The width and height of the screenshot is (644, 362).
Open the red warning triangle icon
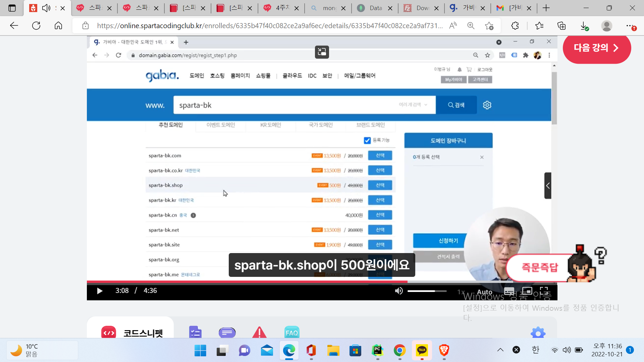click(x=259, y=332)
